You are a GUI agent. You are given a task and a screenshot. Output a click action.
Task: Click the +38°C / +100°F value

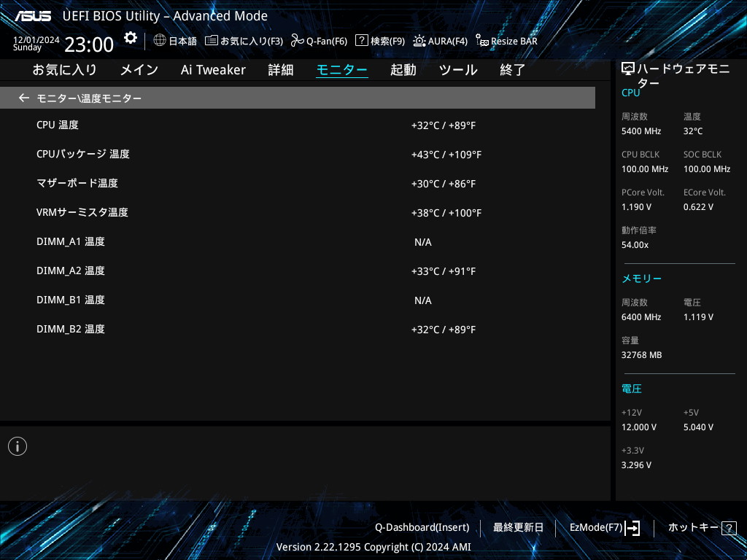coord(446,213)
